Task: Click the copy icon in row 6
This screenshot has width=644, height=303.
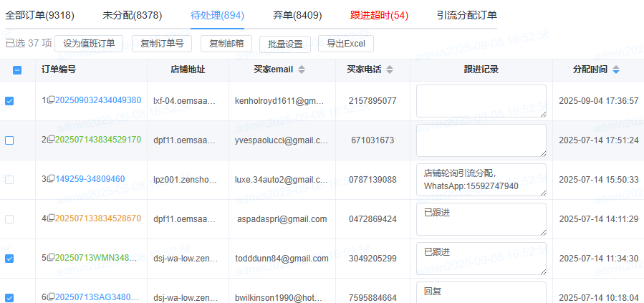Action: pos(51,298)
